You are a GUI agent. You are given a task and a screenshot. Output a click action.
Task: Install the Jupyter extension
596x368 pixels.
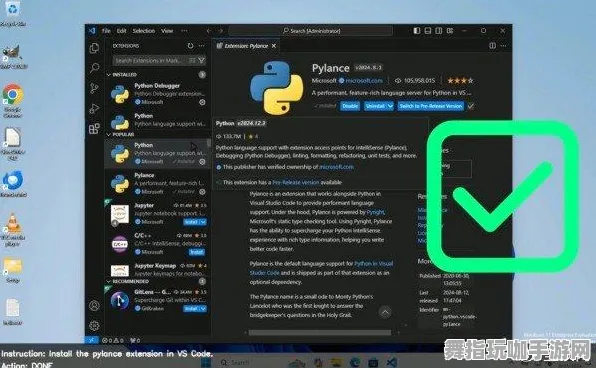[x=191, y=222]
